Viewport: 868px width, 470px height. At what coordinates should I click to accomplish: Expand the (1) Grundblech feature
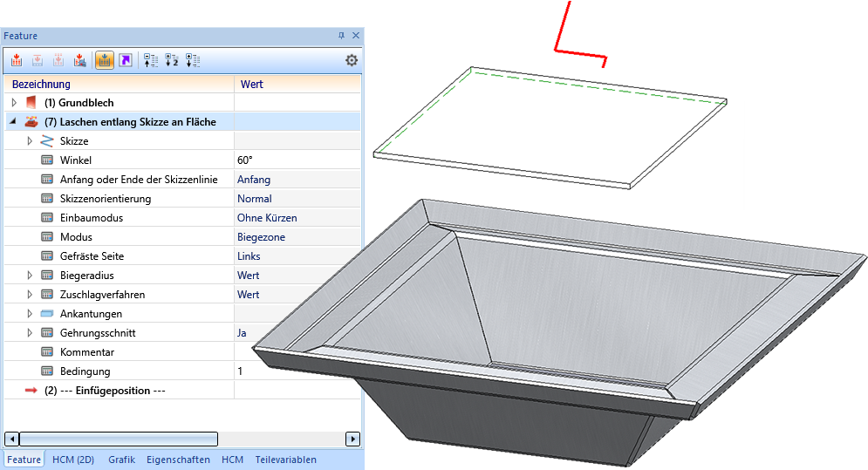[x=14, y=102]
